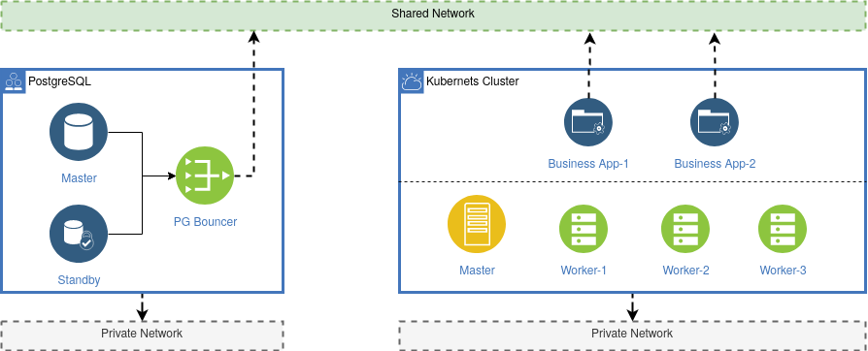The height and width of the screenshot is (351, 868).
Task: Click the Private Network box under PostgreSQL
Action: pos(142,335)
